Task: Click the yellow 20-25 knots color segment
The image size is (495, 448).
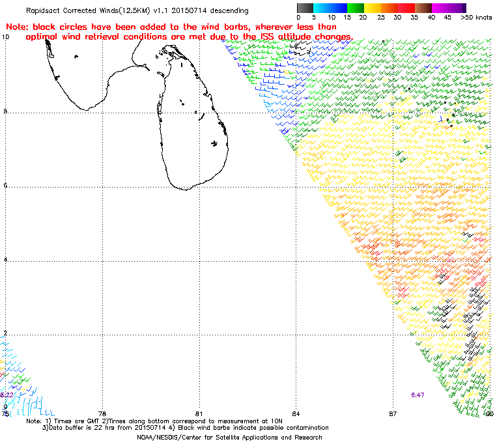Action: 373,8
